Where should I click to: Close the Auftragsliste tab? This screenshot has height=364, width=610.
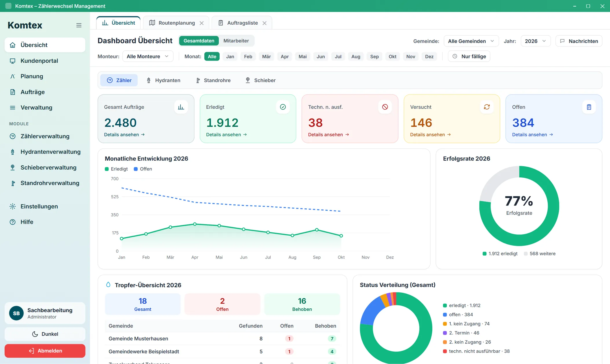click(265, 23)
